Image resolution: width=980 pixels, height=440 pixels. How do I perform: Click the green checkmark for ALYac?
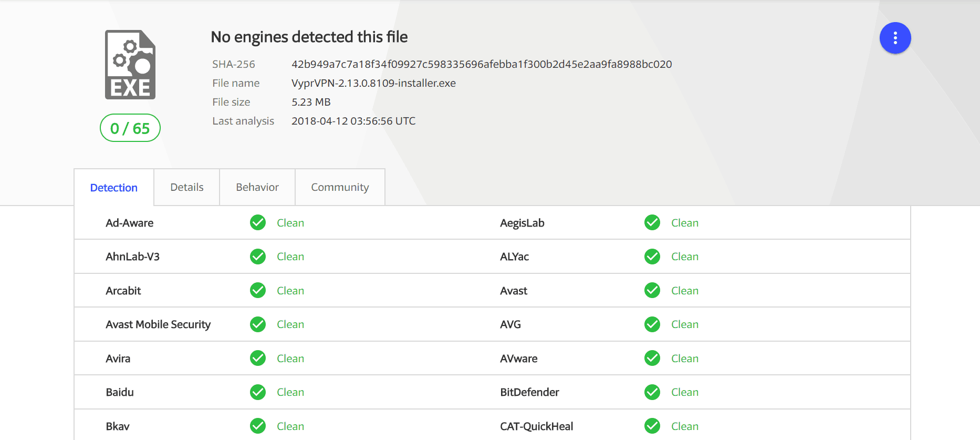click(652, 257)
